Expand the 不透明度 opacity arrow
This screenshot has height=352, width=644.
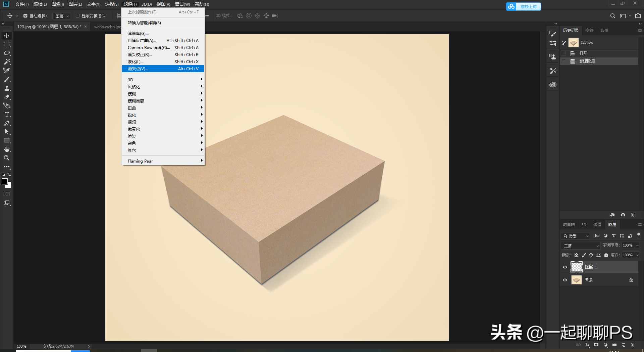(x=637, y=246)
